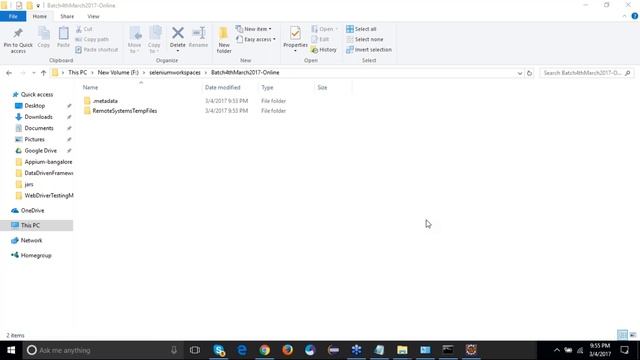Click the Cut command
This screenshot has height=360, width=640.
pyautogui.click(x=84, y=29)
